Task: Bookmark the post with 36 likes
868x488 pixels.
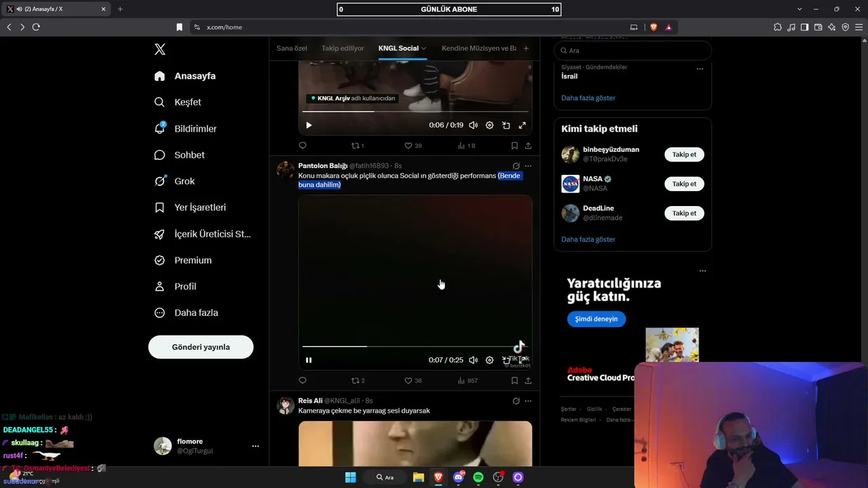Action: (x=514, y=381)
